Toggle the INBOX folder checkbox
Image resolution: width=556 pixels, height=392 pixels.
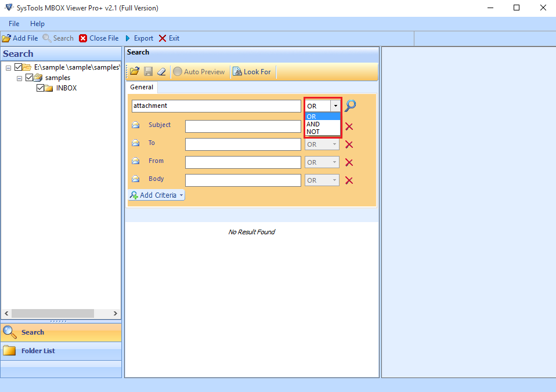[x=40, y=88]
